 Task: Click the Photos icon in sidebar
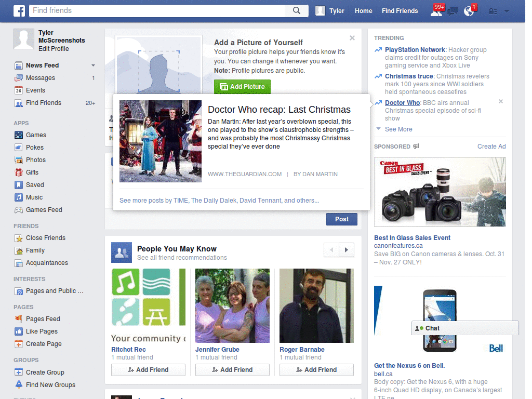tap(19, 160)
